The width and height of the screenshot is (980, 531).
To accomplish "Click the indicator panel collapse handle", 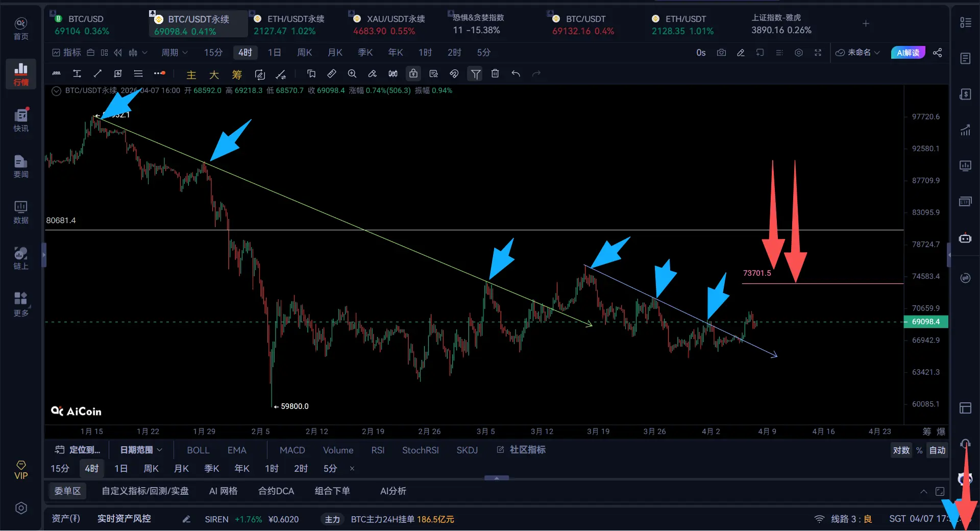I will pyautogui.click(x=497, y=478).
